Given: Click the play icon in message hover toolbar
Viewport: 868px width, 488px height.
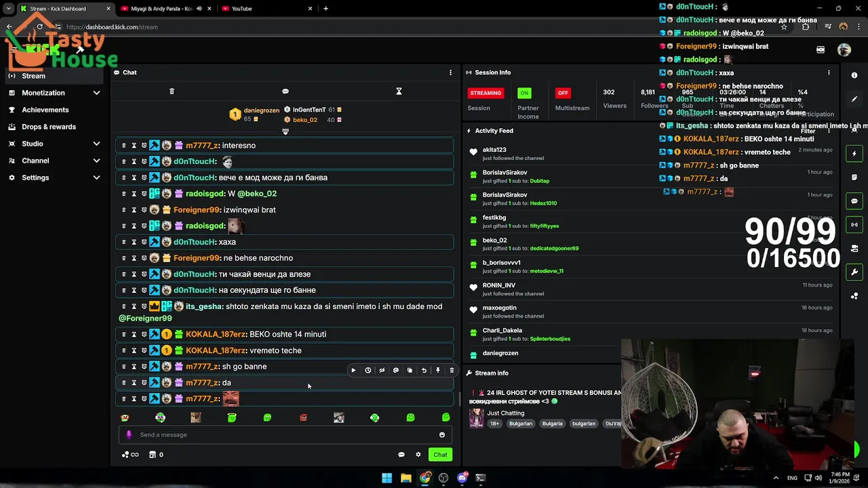Looking at the screenshot, I should (353, 371).
